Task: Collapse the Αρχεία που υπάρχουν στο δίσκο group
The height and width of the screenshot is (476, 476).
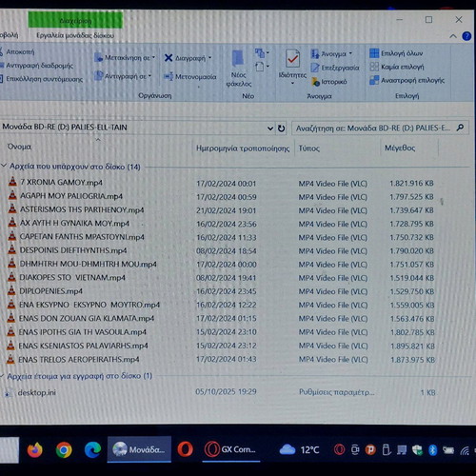Action: click(x=4, y=166)
